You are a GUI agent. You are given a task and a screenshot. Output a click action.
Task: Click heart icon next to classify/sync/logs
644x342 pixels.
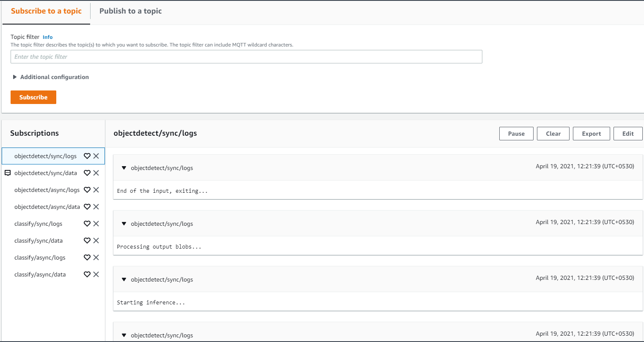(x=87, y=224)
